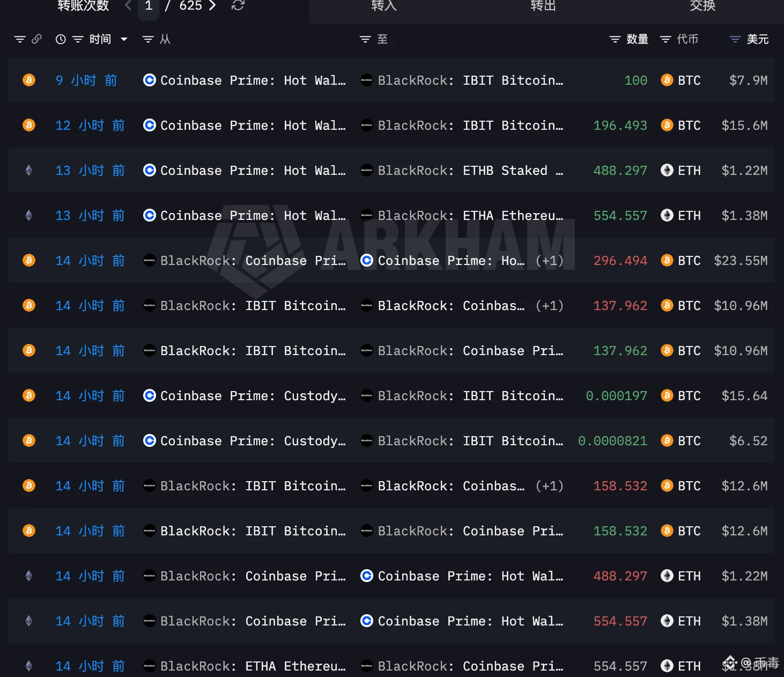Click the BTC token icon in the $15.6M row
The height and width of the screenshot is (677, 784).
[667, 125]
